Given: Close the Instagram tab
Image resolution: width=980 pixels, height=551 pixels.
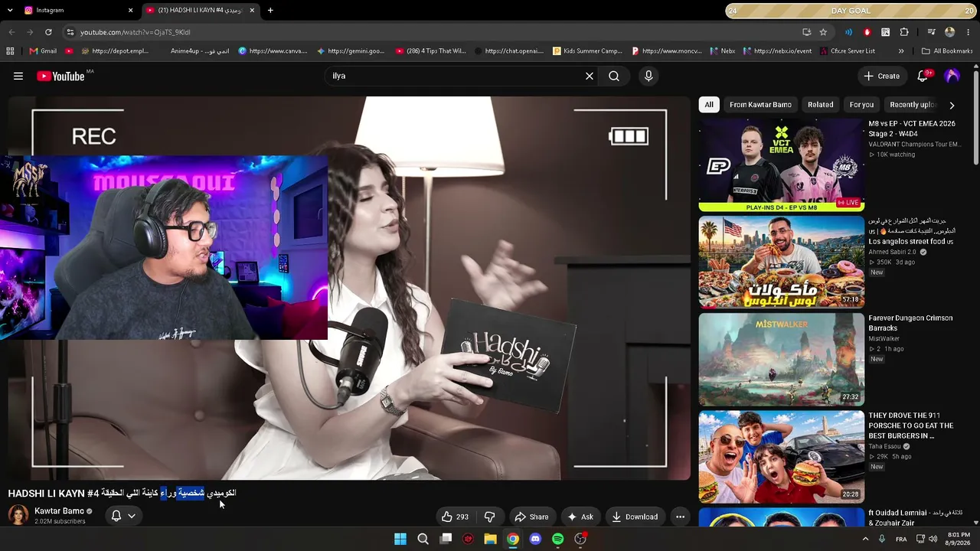Looking at the screenshot, I should [130, 10].
